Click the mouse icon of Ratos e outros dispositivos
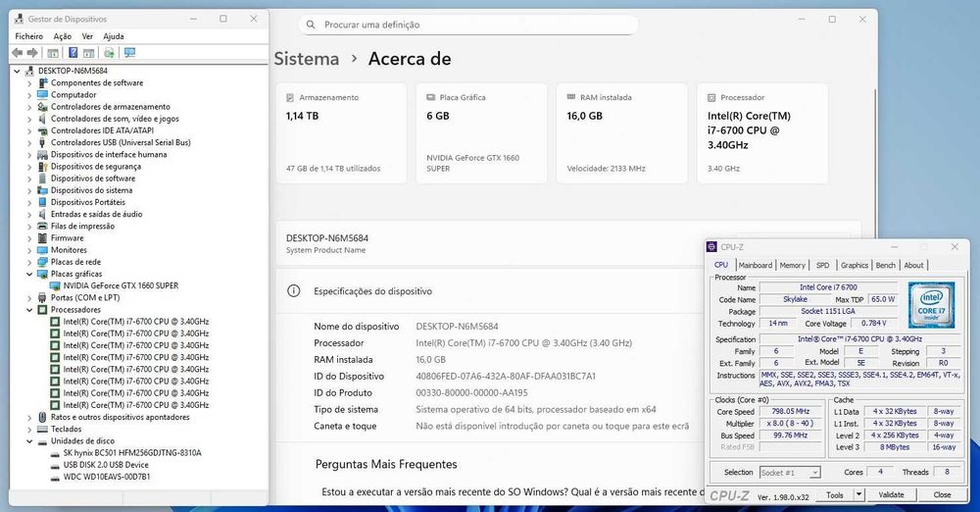The image size is (980, 512). [x=42, y=417]
